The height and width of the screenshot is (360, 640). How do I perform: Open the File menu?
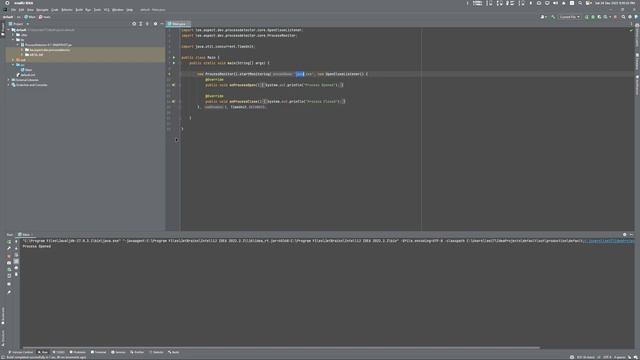click(x=13, y=10)
